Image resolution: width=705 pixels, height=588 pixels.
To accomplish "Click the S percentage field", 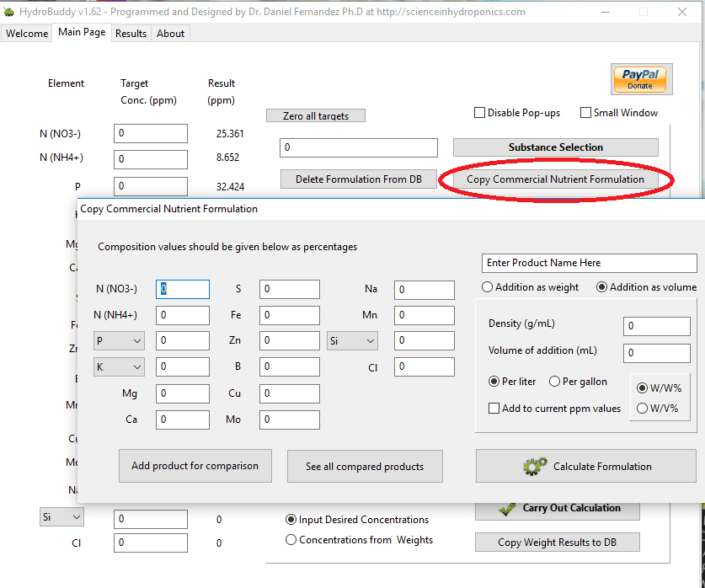I will 290,289.
